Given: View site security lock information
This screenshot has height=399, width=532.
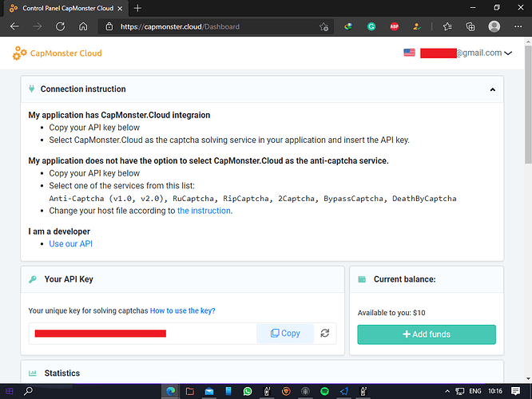Looking at the screenshot, I should 109,26.
